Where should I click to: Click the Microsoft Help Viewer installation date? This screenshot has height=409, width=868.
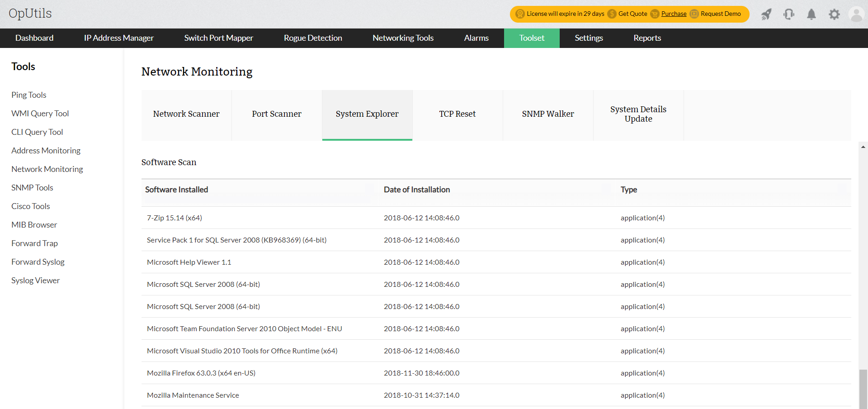[422, 262]
